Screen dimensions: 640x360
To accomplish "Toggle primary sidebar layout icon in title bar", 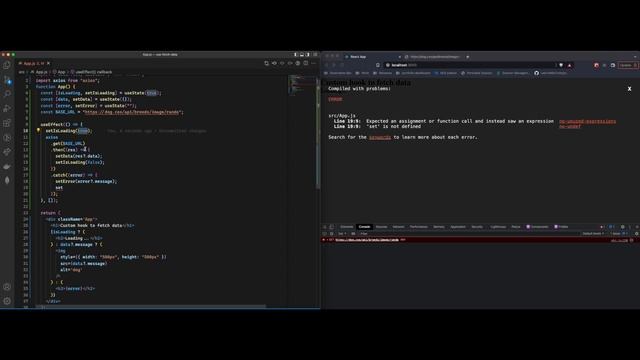I will click(x=296, y=54).
